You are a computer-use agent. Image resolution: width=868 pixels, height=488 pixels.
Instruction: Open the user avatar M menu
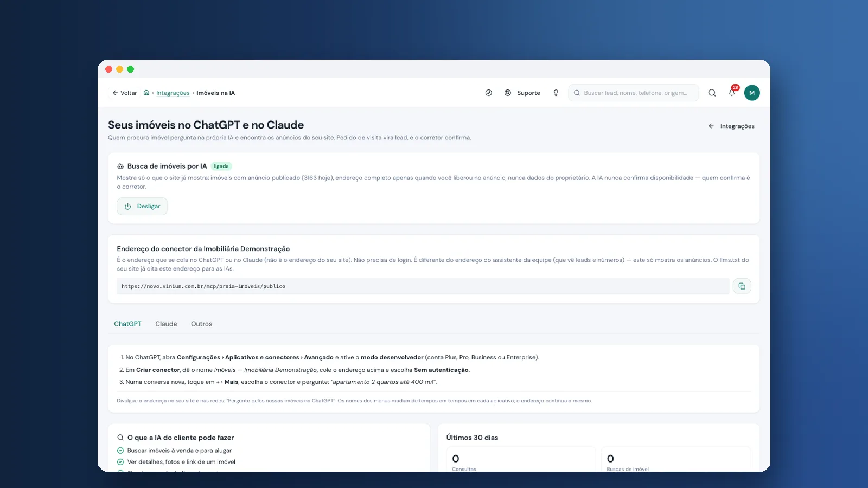[x=752, y=93]
